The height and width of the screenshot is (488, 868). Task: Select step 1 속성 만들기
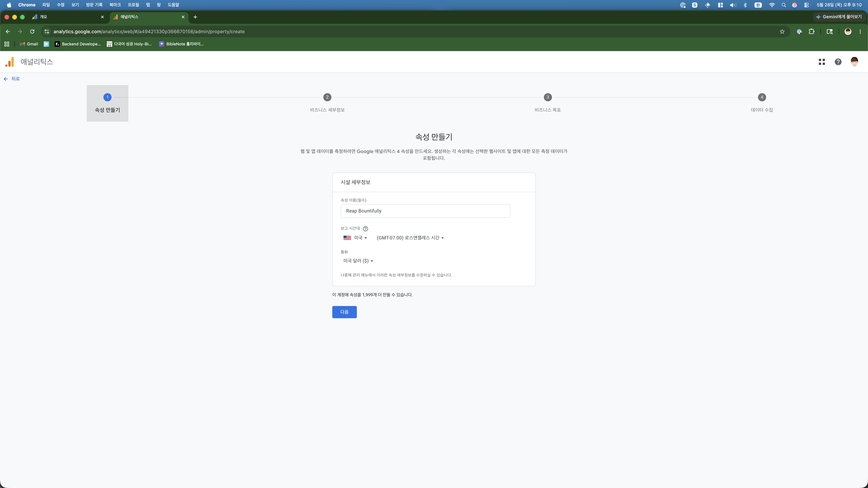pos(107,103)
